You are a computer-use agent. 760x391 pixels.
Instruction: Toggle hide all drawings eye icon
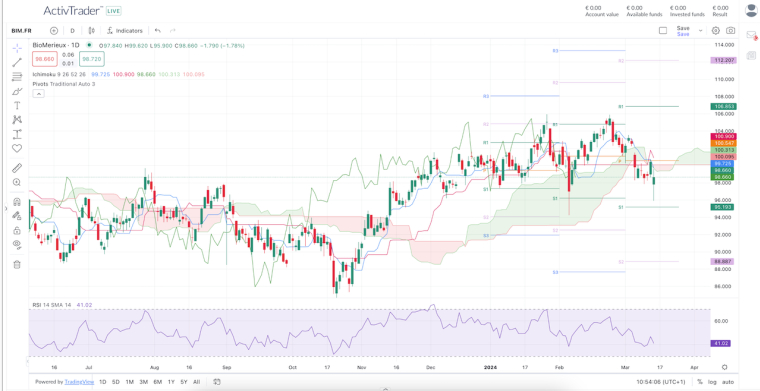(x=17, y=244)
